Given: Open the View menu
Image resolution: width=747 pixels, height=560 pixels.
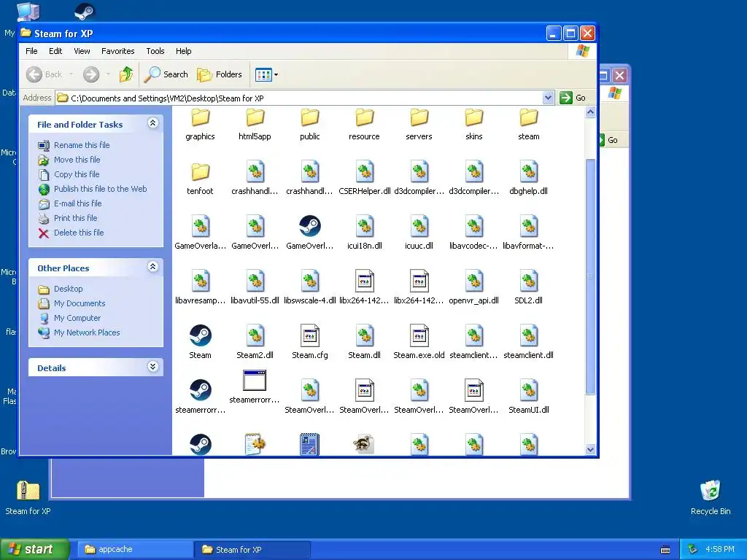Looking at the screenshot, I should [82, 51].
